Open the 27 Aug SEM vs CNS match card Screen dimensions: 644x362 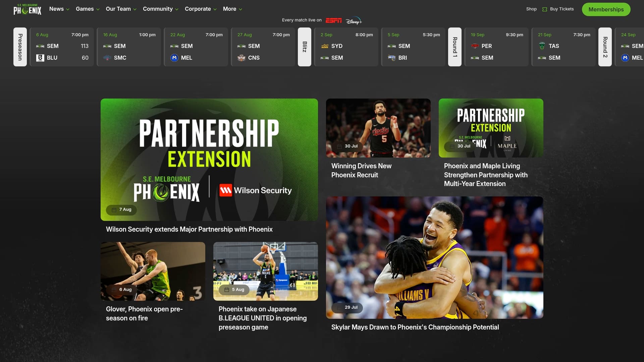[x=263, y=47]
